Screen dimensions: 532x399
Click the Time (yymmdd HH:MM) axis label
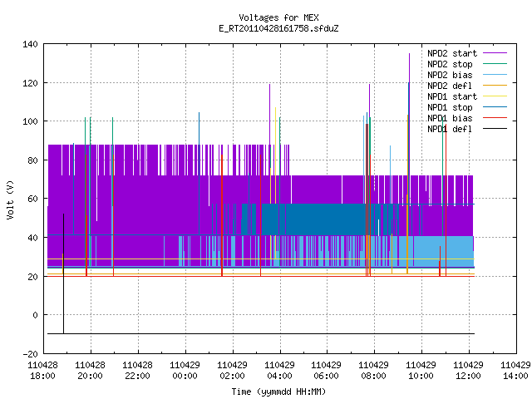278,392
